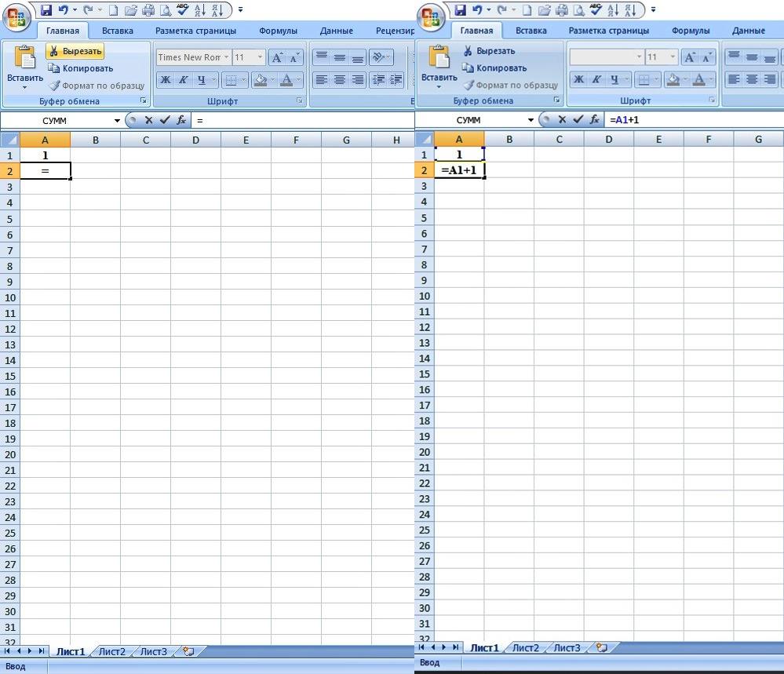
Task: Click the spell check icon in the left window
Action: pyautogui.click(x=183, y=10)
